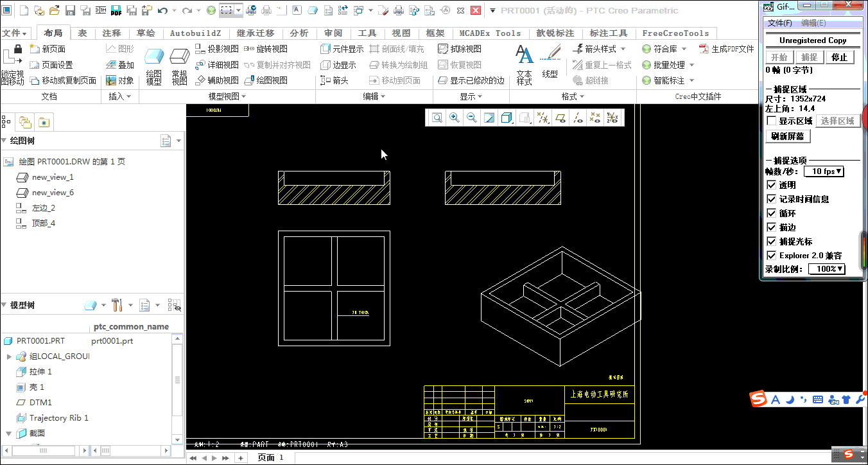The height and width of the screenshot is (465, 868).
Task: Click the Repaint screen icon
Action: pos(489,118)
